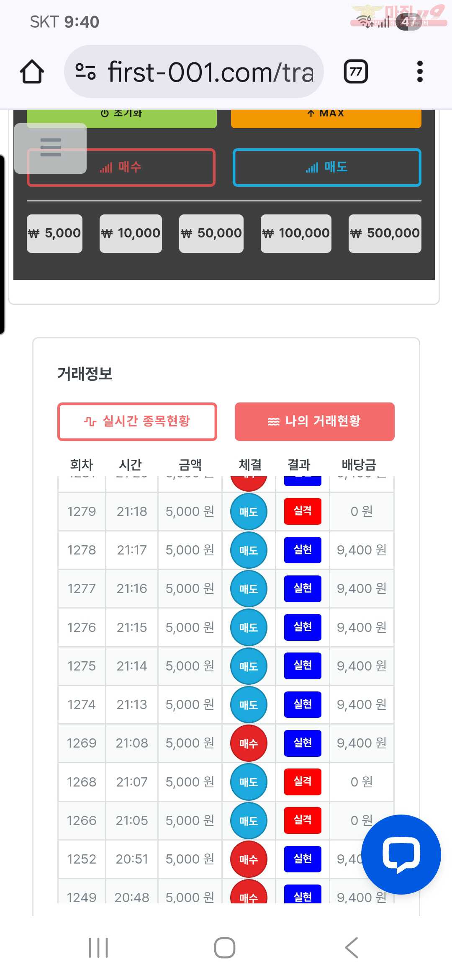Switch to the 실시간 종목현황 tab

(137, 421)
